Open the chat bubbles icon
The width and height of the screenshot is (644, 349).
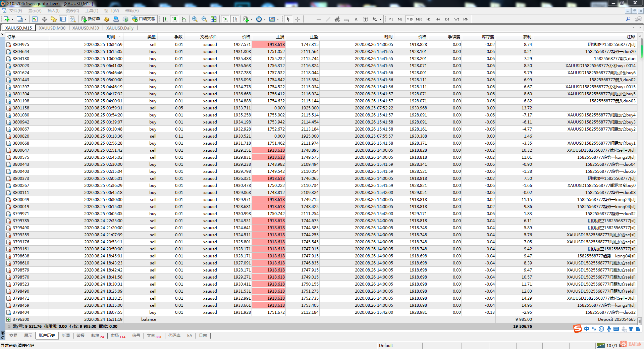[638, 19]
